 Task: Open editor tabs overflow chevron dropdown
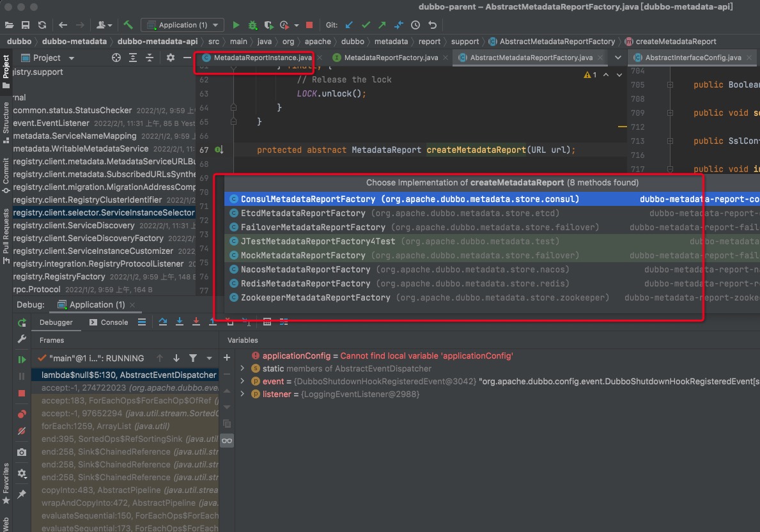pos(617,58)
